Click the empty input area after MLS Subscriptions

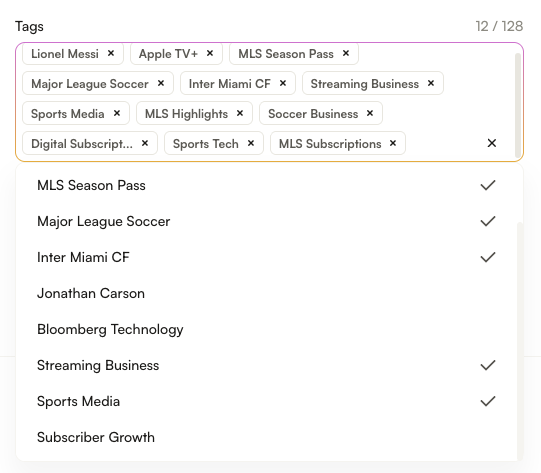[x=444, y=144]
